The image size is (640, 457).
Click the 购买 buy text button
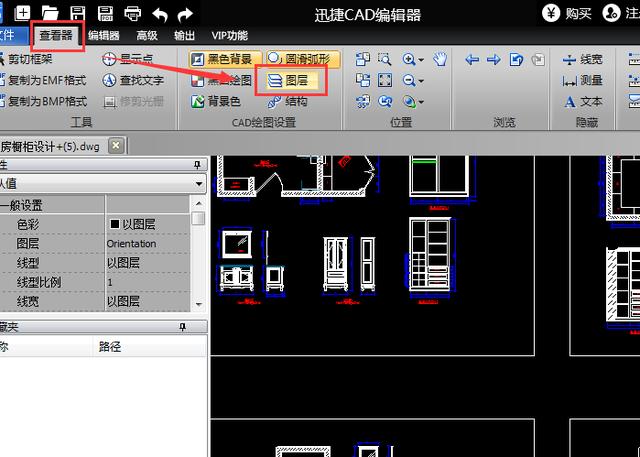(x=578, y=14)
